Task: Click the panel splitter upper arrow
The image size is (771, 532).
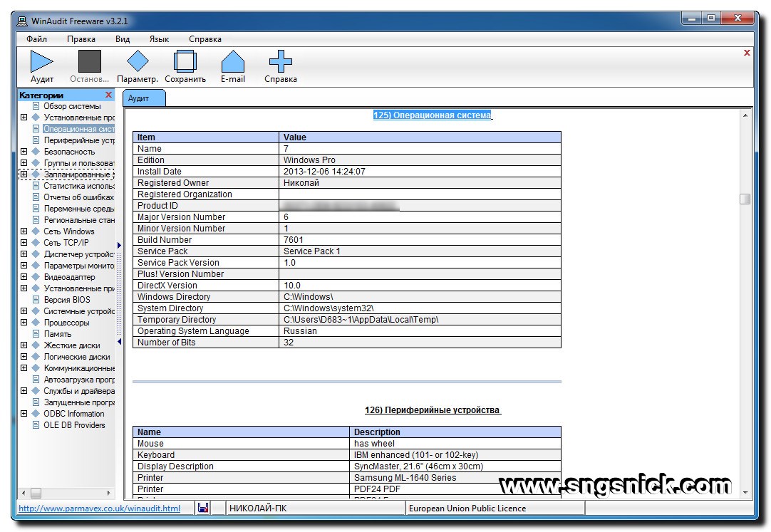Action: coord(119,245)
